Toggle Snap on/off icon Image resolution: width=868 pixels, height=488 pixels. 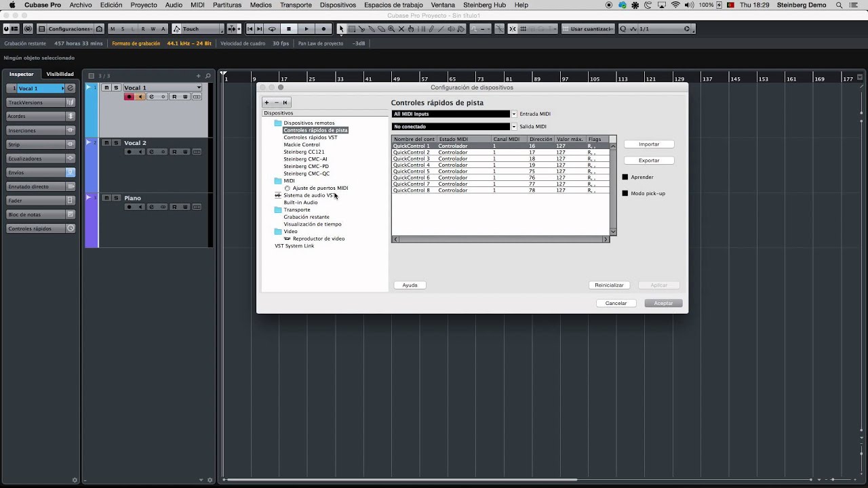pos(513,29)
